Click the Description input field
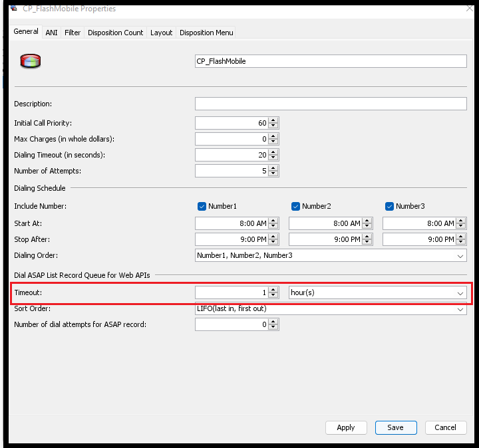This screenshot has height=448, width=479. tap(331, 104)
